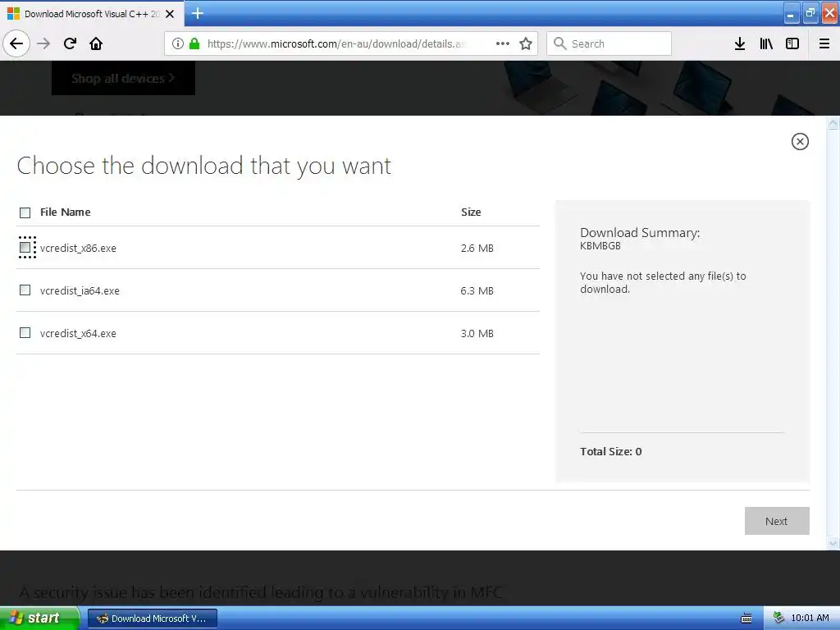Click the Shop all devices link
This screenshot has width=840, height=630.
123,78
